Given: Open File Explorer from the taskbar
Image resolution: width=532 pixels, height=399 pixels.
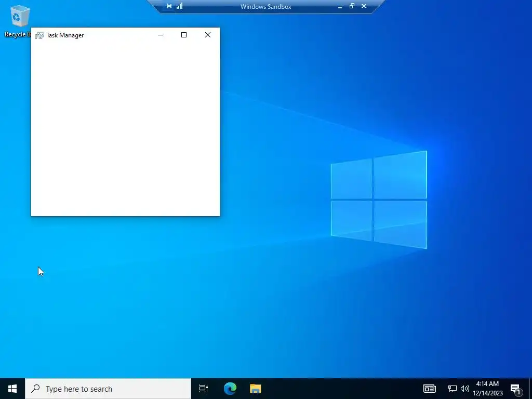Looking at the screenshot, I should 256,389.
